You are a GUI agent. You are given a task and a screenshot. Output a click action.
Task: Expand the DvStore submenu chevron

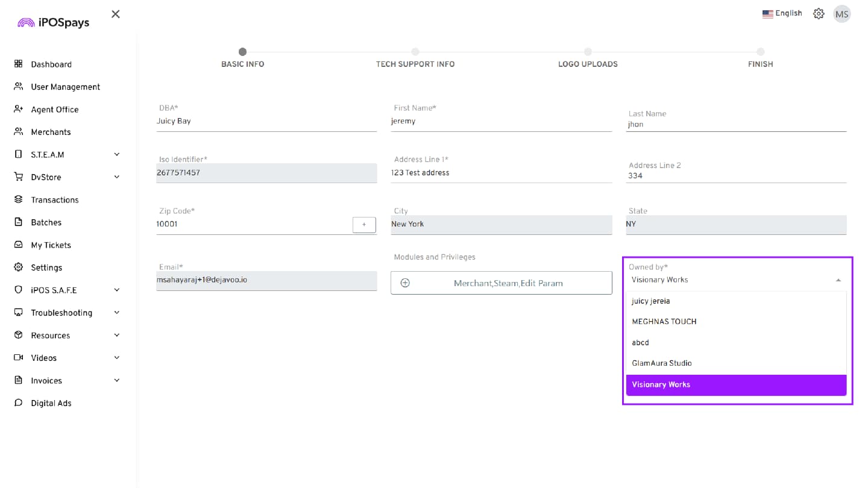[117, 177]
